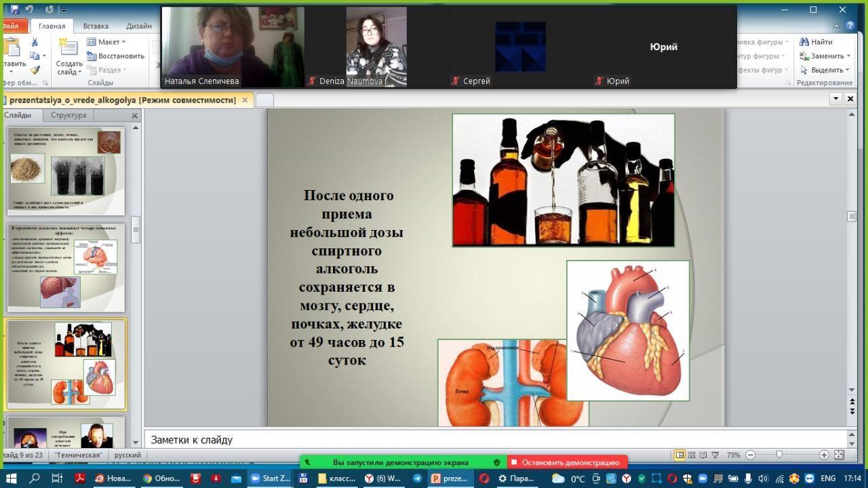Open the Выделить dropdown in editing group
868x488 pixels.
point(825,70)
